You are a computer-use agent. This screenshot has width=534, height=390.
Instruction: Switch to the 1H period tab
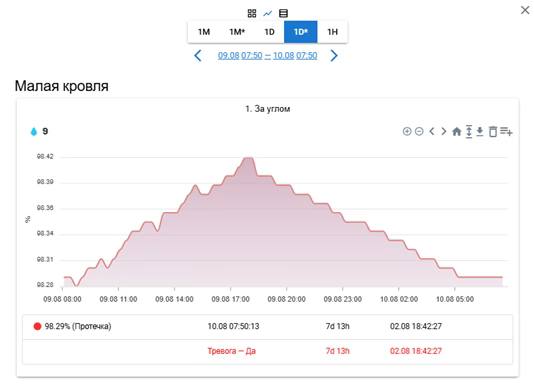(332, 32)
